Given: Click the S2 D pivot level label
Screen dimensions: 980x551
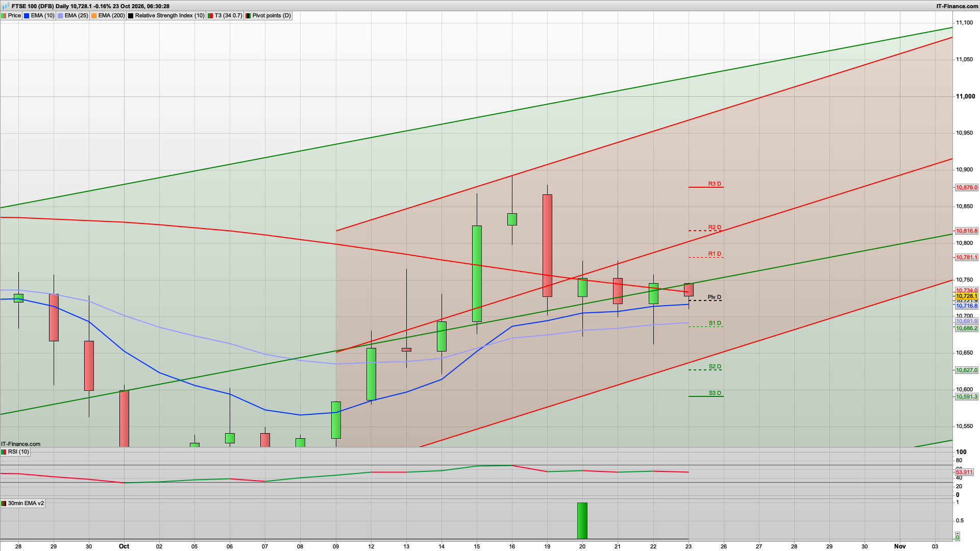Looking at the screenshot, I should [715, 367].
